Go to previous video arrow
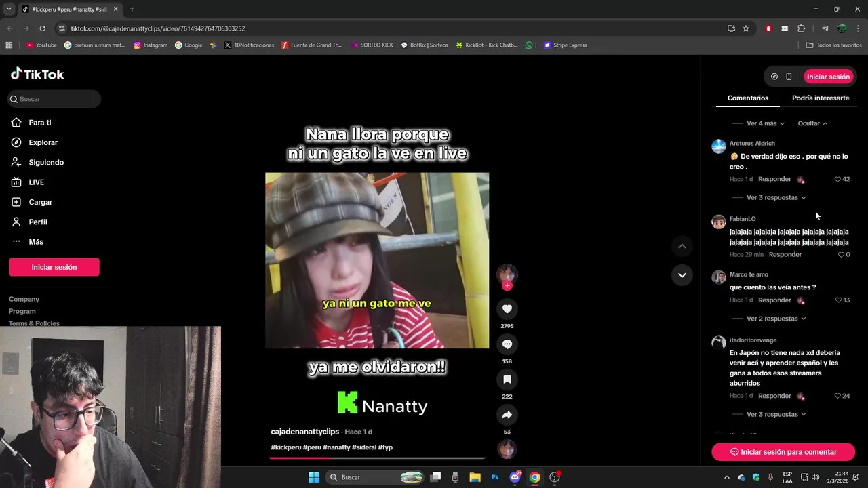868x488 pixels. point(682,246)
